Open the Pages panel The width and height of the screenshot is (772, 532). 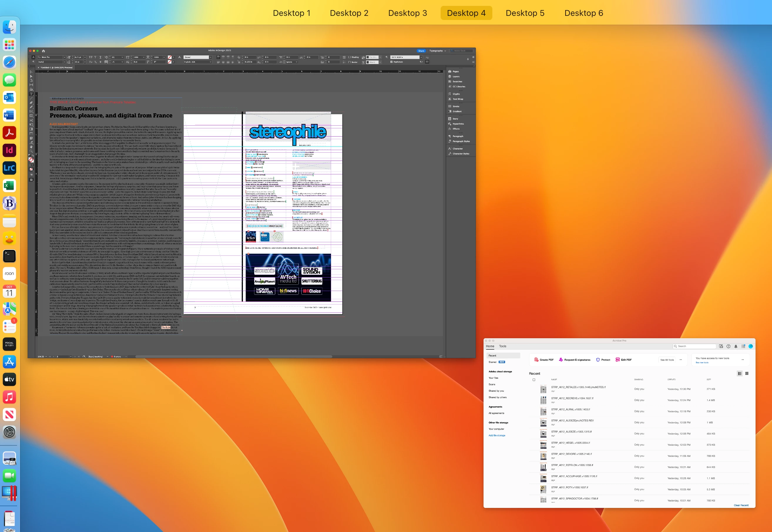(x=455, y=71)
